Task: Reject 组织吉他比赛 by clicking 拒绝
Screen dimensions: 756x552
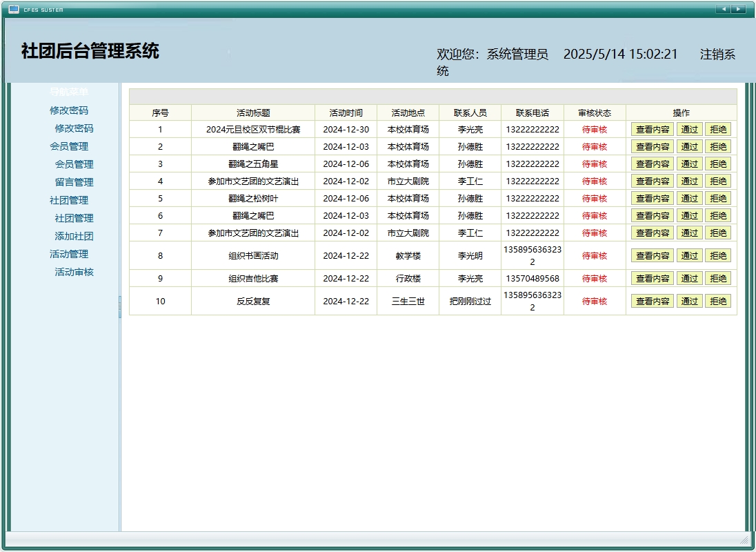Action: coord(719,278)
